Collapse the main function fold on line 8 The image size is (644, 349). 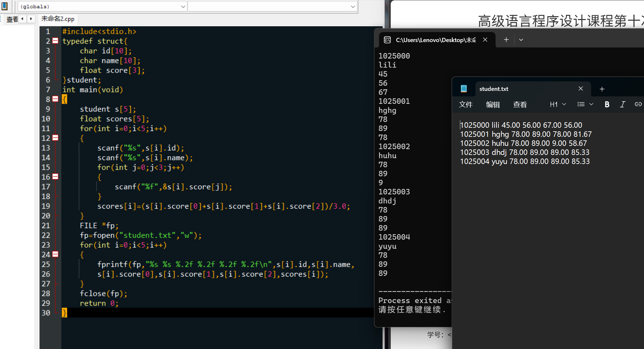55,99
